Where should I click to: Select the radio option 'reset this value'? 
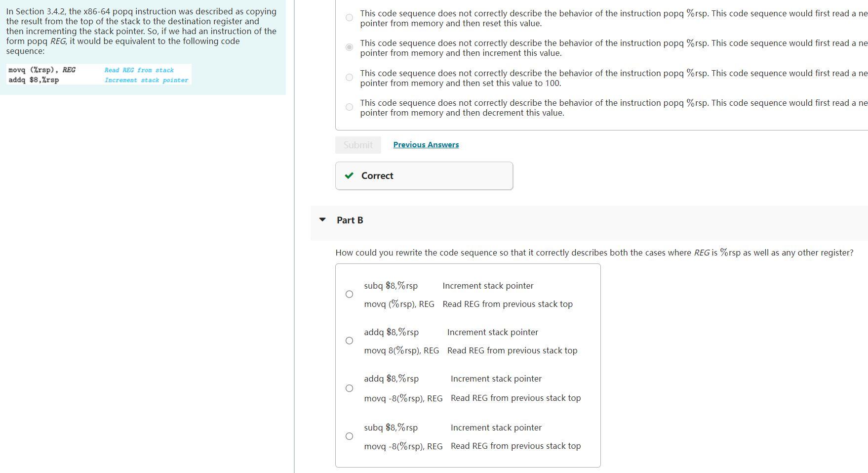point(349,17)
